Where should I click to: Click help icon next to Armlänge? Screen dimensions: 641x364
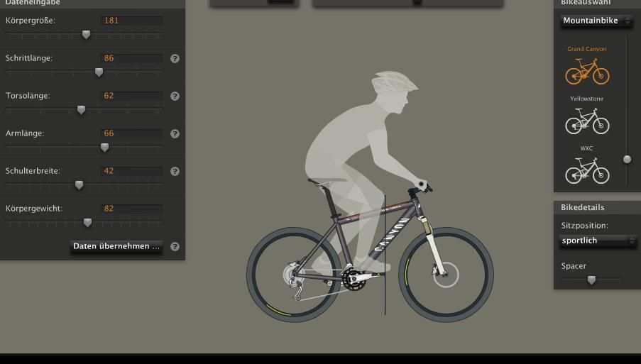pos(175,134)
